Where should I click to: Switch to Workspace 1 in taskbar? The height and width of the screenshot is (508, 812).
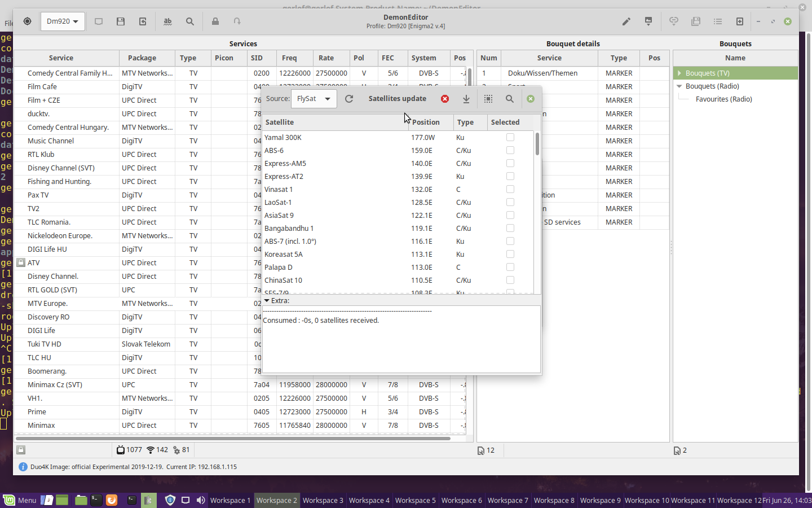tap(230, 500)
